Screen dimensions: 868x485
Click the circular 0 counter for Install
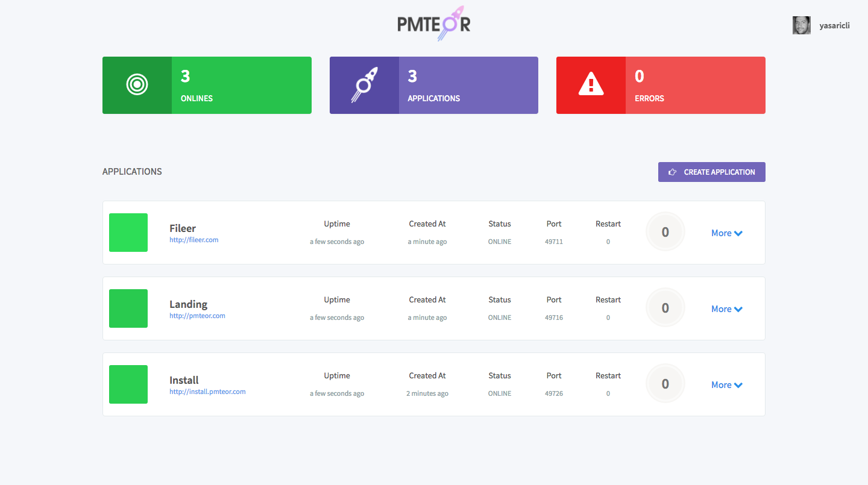[x=665, y=384]
